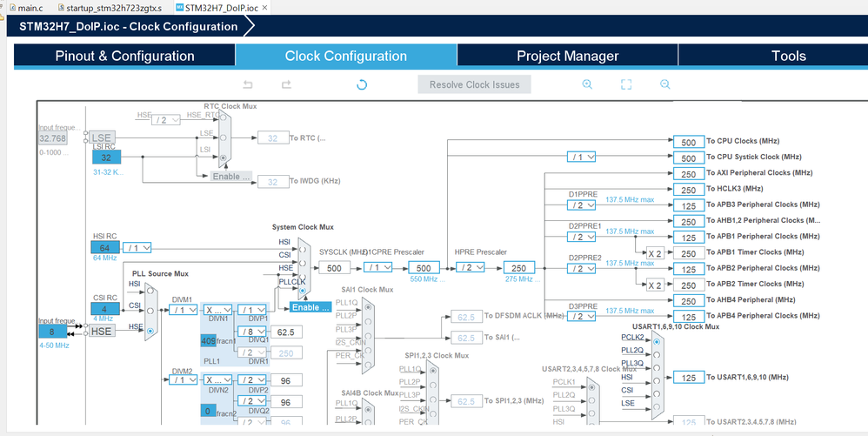Open D3PPRE prescaler dropdown
The height and width of the screenshot is (436, 868).
coord(581,316)
